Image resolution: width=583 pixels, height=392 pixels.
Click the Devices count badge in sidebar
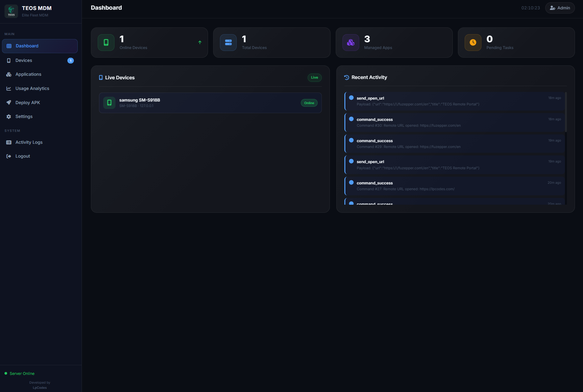[x=71, y=61]
